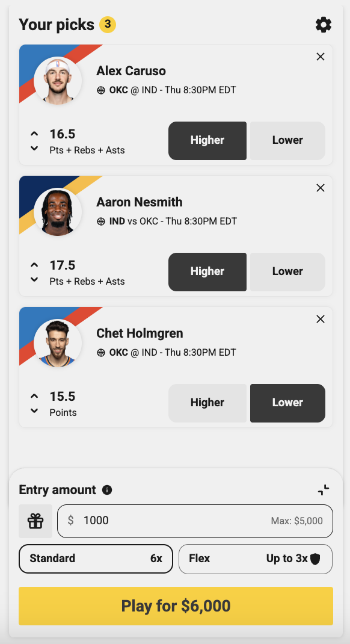This screenshot has height=644, width=350.
Task: Choose the Standard 6x play type
Action: [x=96, y=559]
